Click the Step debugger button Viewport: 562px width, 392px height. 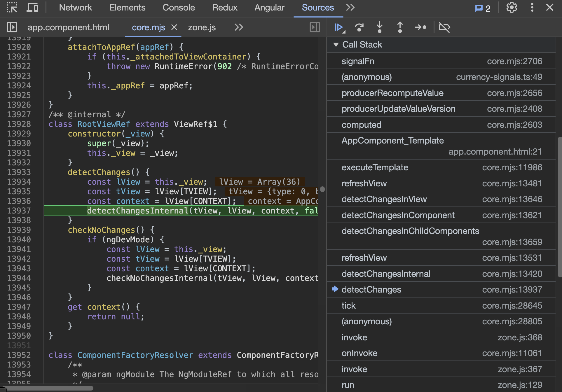tap(420, 27)
